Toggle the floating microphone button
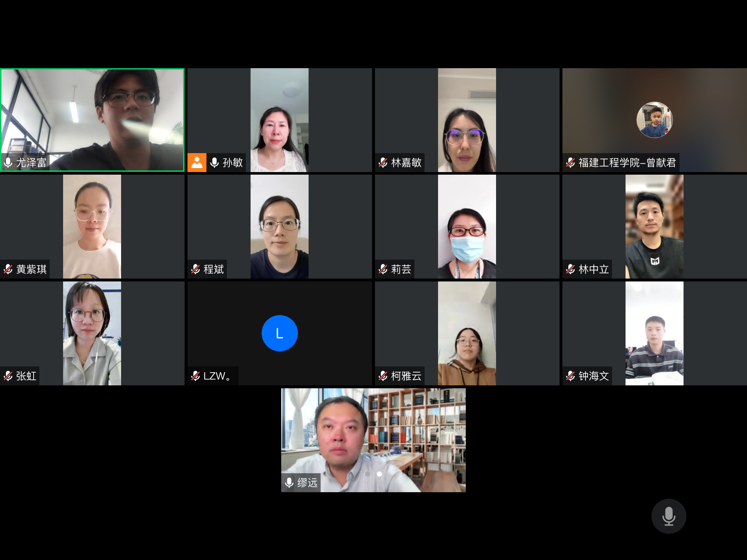The width and height of the screenshot is (747, 560). (669, 516)
